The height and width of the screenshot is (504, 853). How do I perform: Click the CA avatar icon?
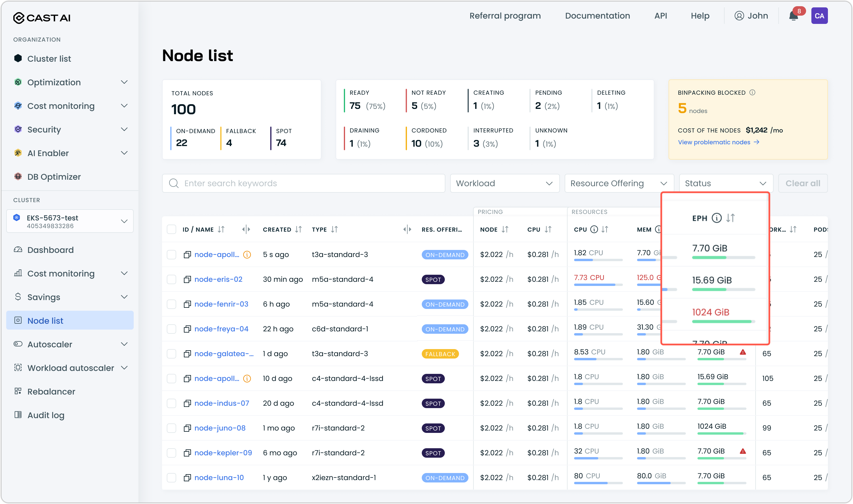[819, 16]
